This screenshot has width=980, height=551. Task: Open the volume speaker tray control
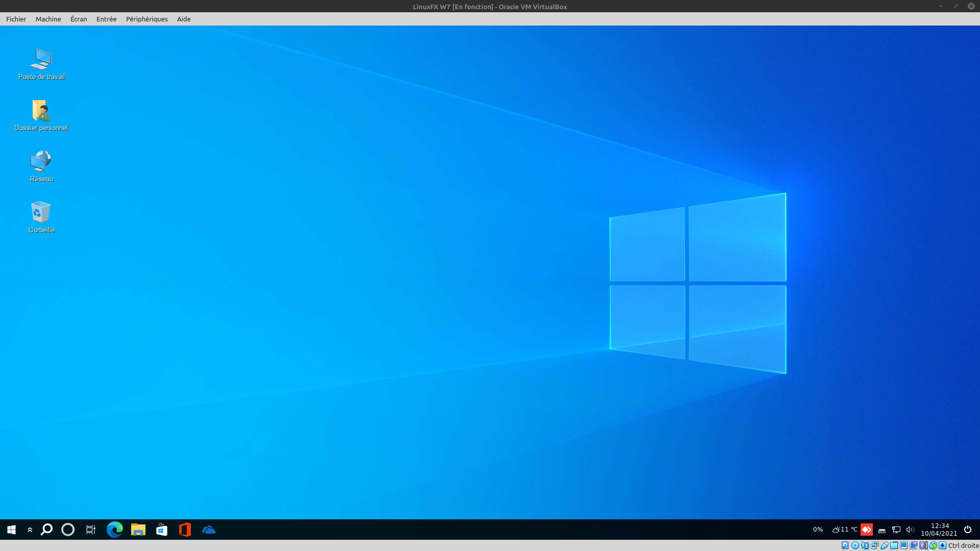[910, 530]
